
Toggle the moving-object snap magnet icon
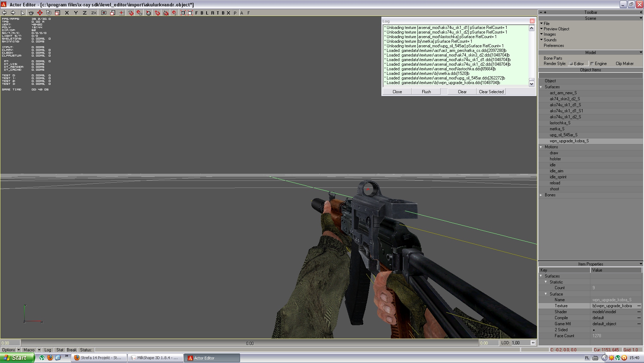point(140,13)
